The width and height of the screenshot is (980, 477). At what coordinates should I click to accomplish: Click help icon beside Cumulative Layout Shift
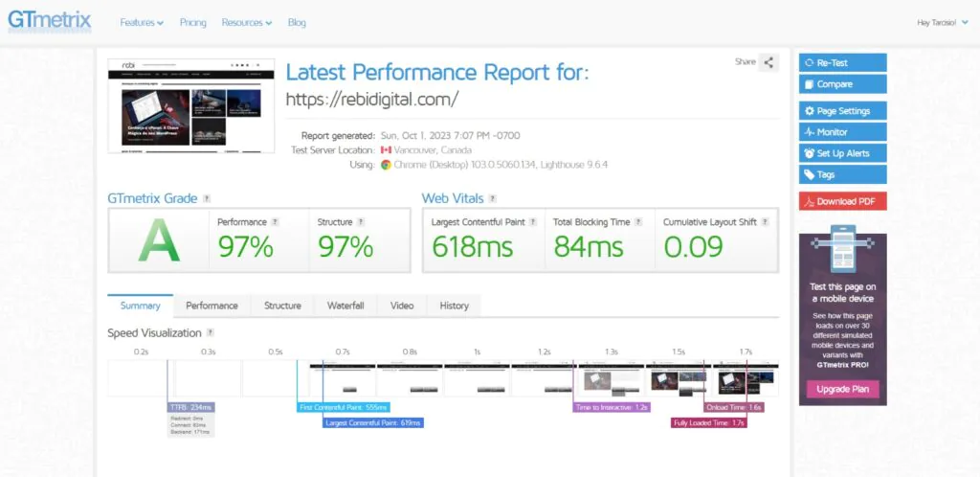(765, 222)
